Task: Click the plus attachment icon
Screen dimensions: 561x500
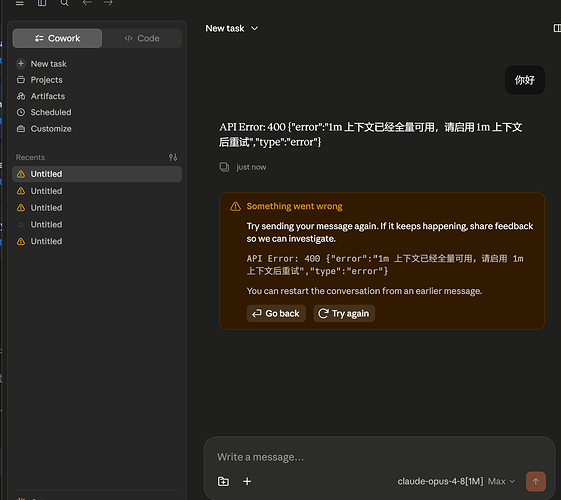Action: click(x=247, y=481)
